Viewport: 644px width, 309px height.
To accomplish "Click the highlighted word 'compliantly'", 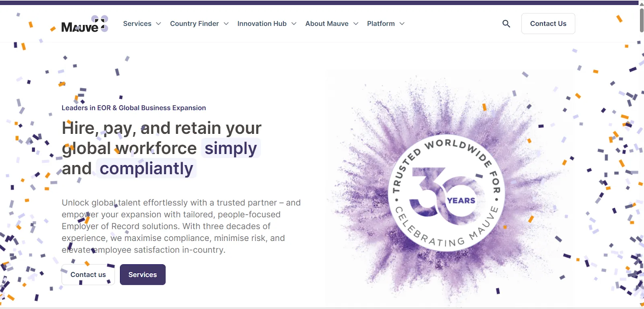I will [146, 168].
